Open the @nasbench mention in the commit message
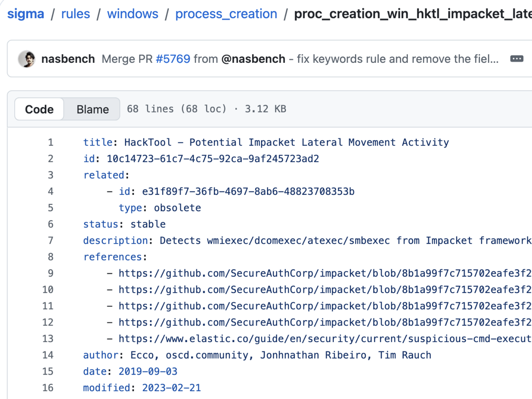Viewport: 532px width, 399px height. [x=253, y=59]
